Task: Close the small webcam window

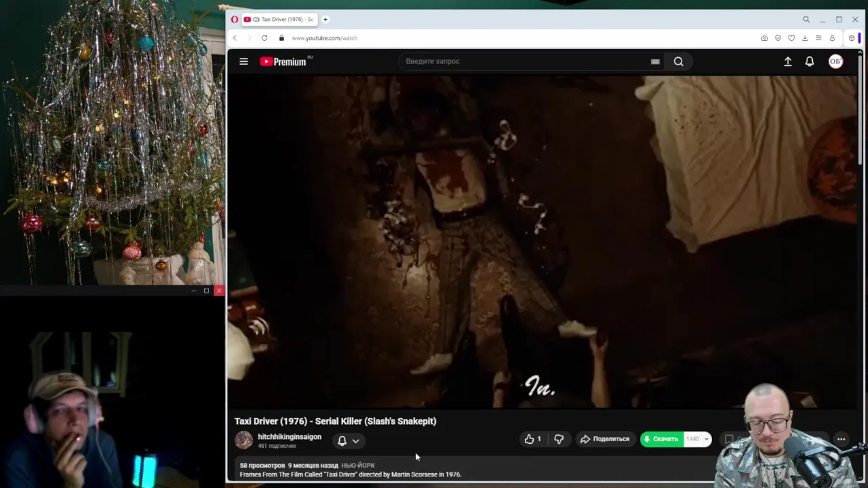Action: click(x=219, y=291)
